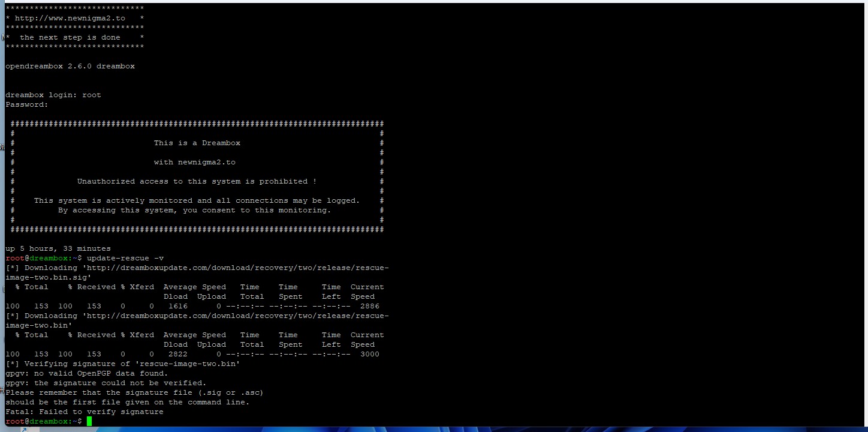
Task: Click the '[*] Verifying signature' status line
Action: coord(123,364)
